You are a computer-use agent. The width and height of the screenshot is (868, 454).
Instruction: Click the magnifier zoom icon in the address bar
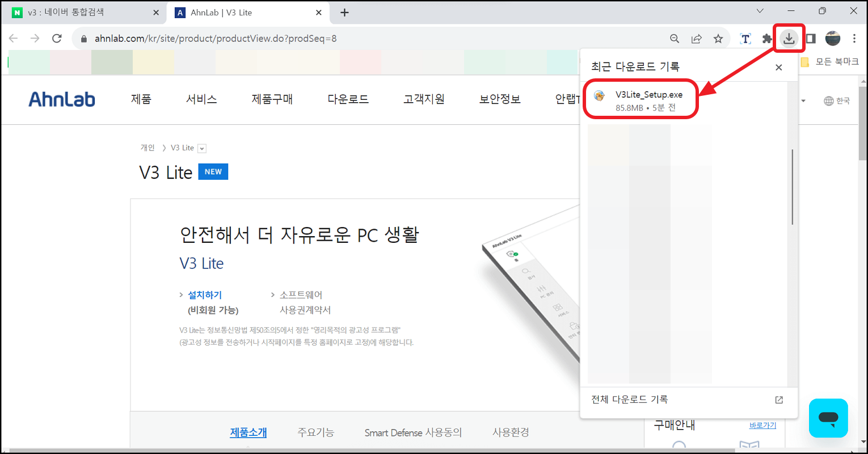(674, 38)
